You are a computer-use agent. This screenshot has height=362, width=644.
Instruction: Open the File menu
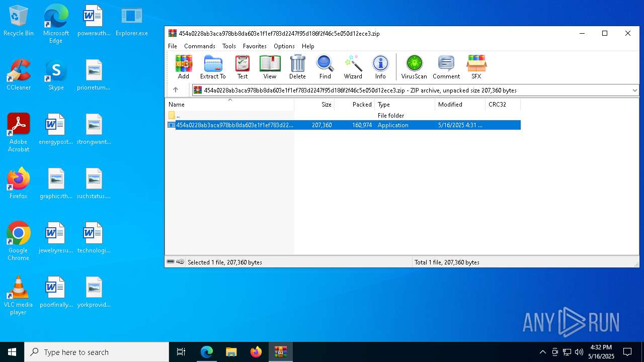tap(173, 46)
